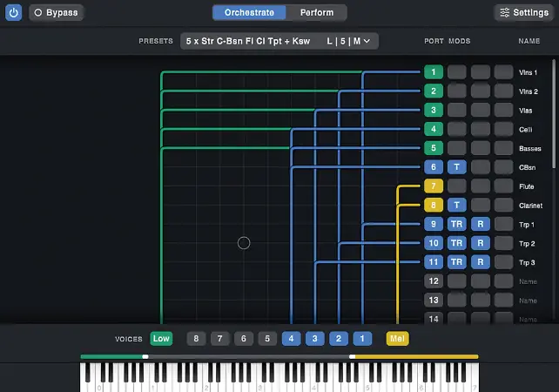Viewport: 559px width, 392px height.
Task: Open the presets dropdown list
Action: tap(278, 41)
